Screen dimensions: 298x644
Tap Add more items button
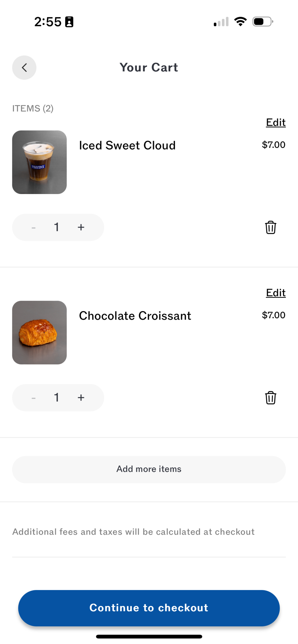pyautogui.click(x=149, y=469)
